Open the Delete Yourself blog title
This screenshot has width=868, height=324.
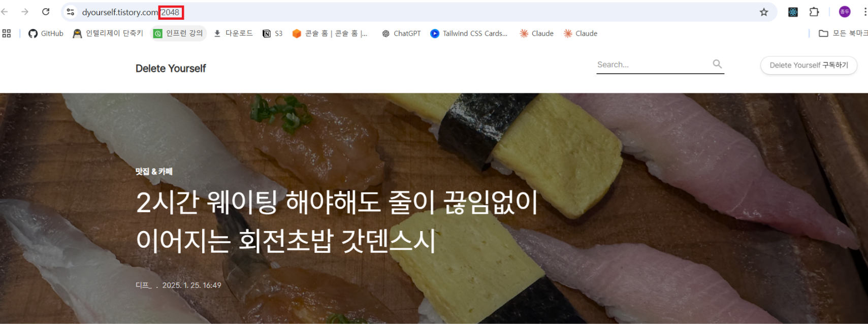[x=171, y=69]
